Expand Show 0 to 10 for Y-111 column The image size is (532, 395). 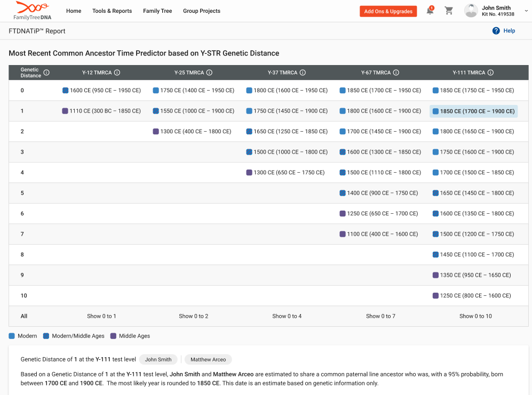click(475, 316)
